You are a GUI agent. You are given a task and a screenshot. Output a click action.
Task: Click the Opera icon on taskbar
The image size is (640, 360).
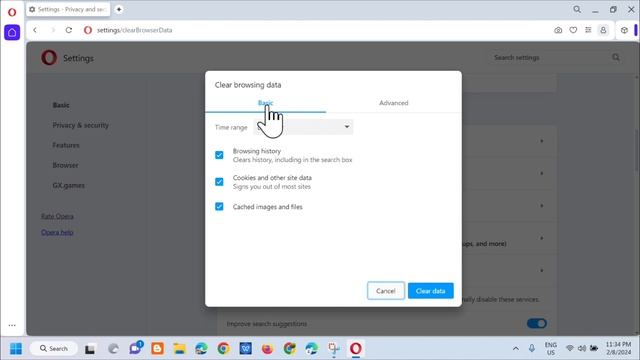tap(356, 349)
